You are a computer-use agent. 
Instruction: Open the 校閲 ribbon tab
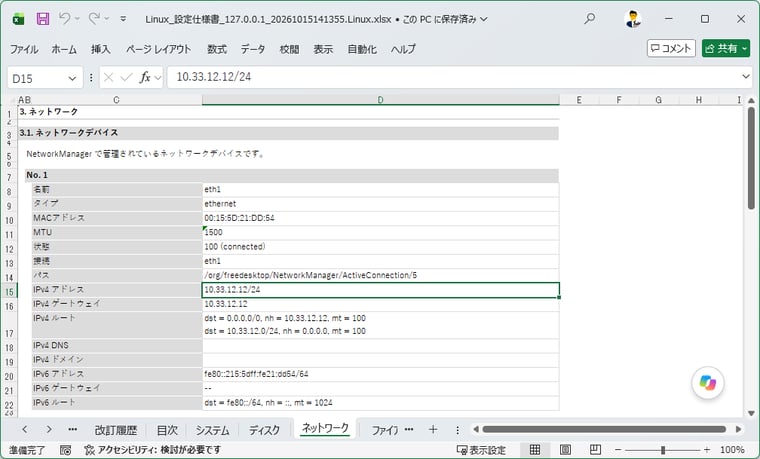pyautogui.click(x=289, y=49)
